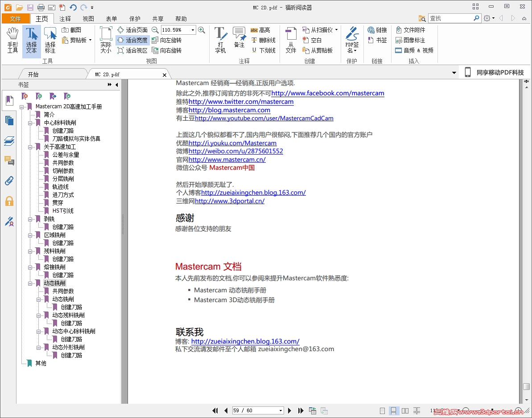Open the www.3dportal.cn link

(230, 201)
